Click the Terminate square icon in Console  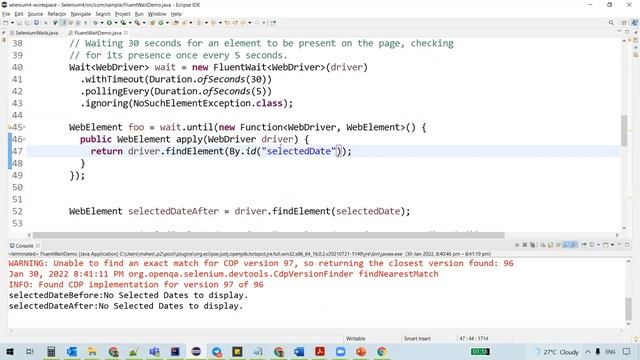(x=517, y=245)
